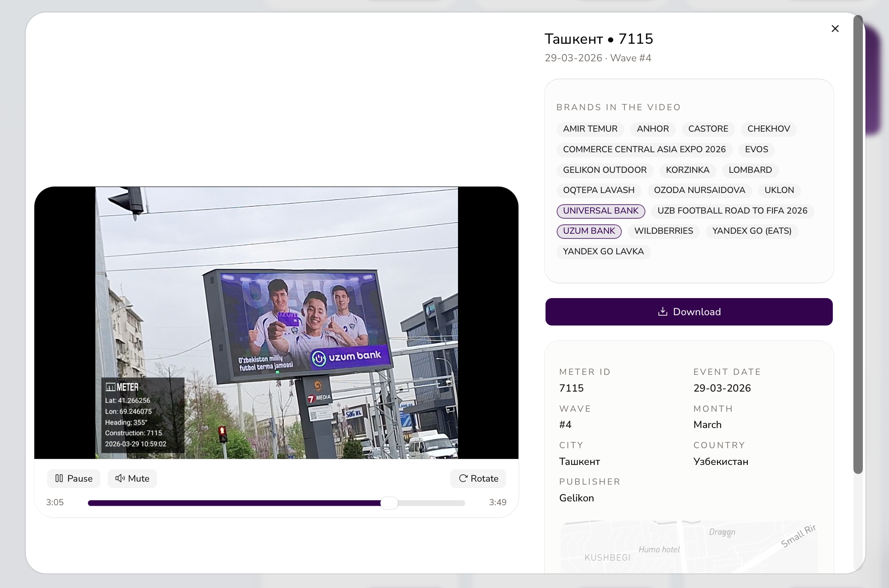This screenshot has width=889, height=588.
Task: Download the video
Action: [x=689, y=312]
